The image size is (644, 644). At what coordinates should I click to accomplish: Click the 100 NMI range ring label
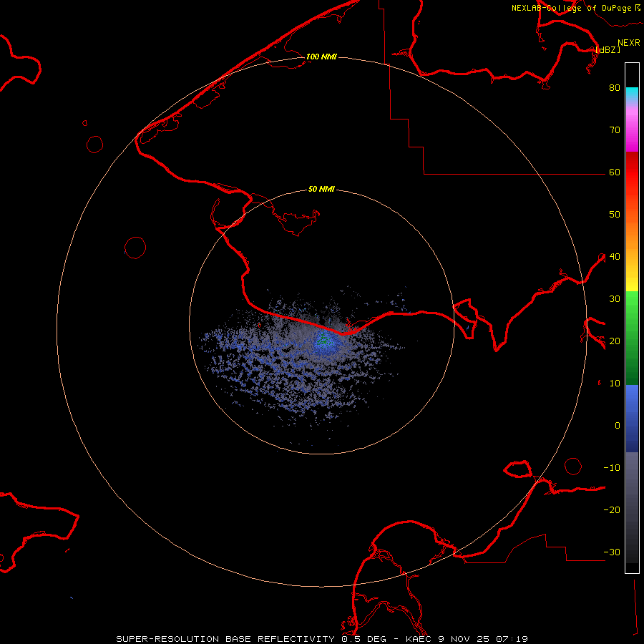coord(321,57)
